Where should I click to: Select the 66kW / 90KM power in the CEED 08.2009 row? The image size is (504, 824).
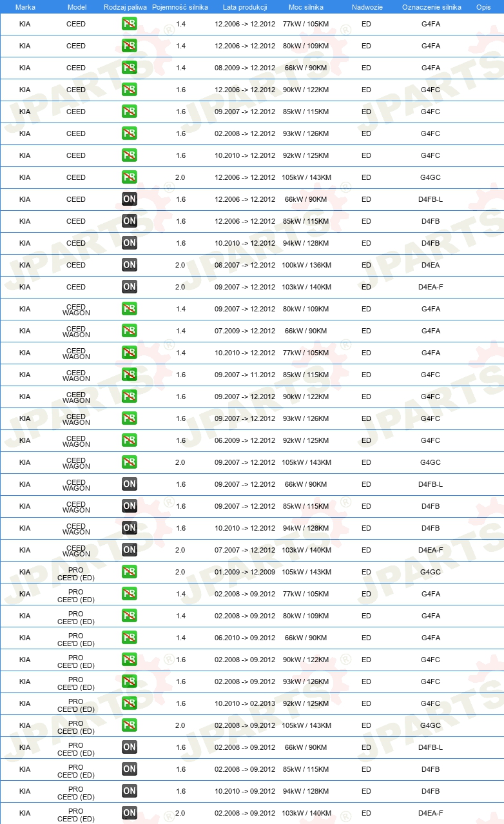click(x=306, y=68)
